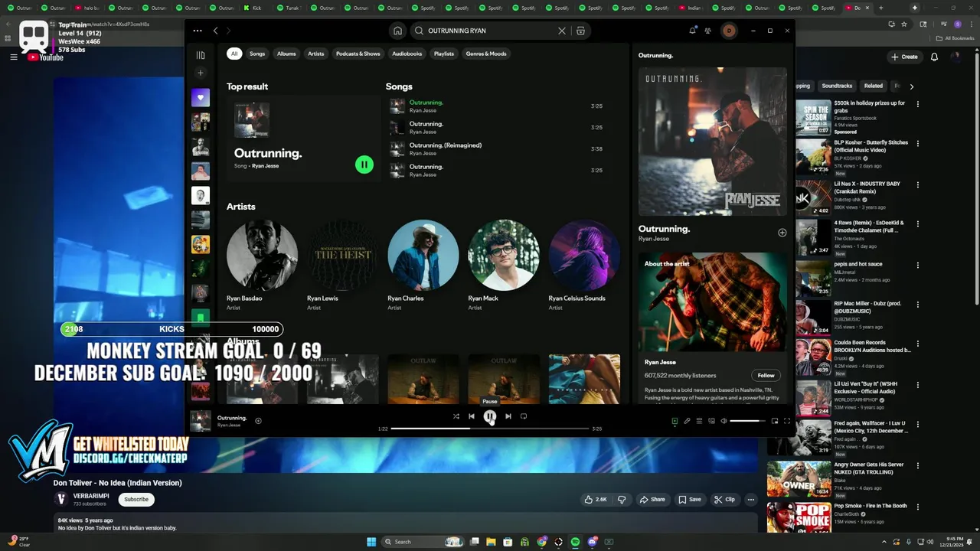
Task: Select Soundtracks chip on YouTube
Action: pyautogui.click(x=837, y=86)
